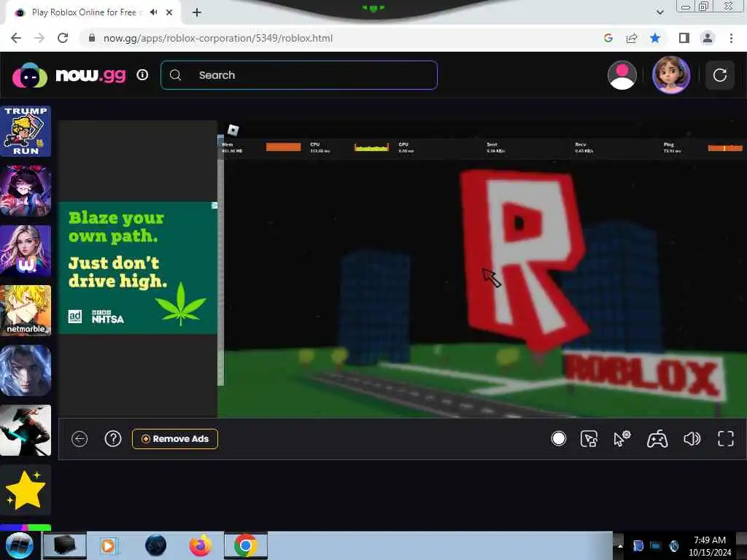Open the browser side panel icon
This screenshot has height=560, width=747.
pyautogui.click(x=684, y=38)
